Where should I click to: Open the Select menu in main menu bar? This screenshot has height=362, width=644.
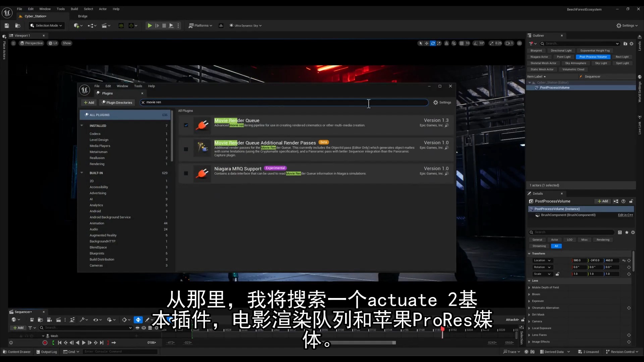[88, 9]
